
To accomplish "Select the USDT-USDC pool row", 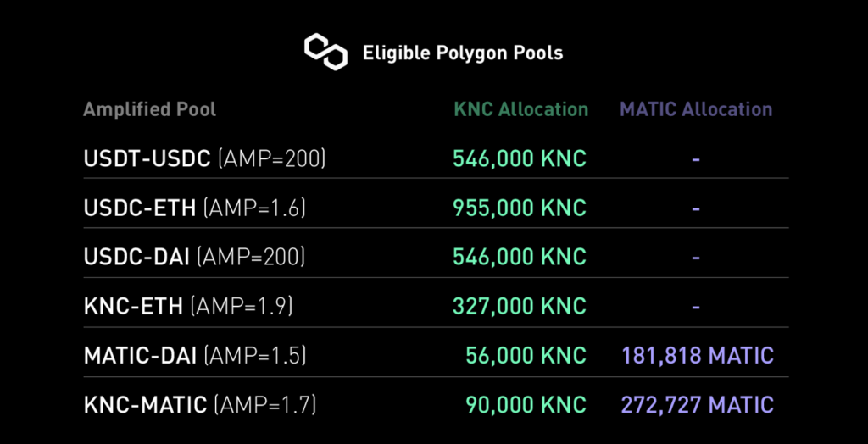I will 436,159.
